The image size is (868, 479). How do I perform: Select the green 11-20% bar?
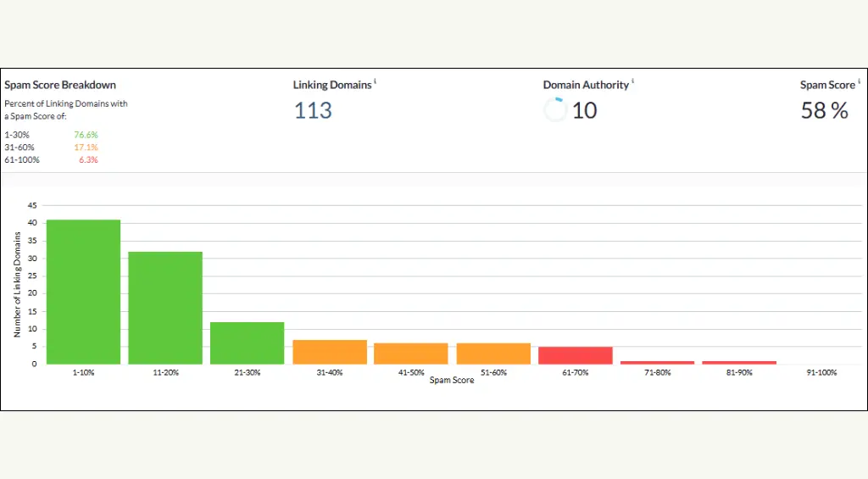(x=165, y=308)
